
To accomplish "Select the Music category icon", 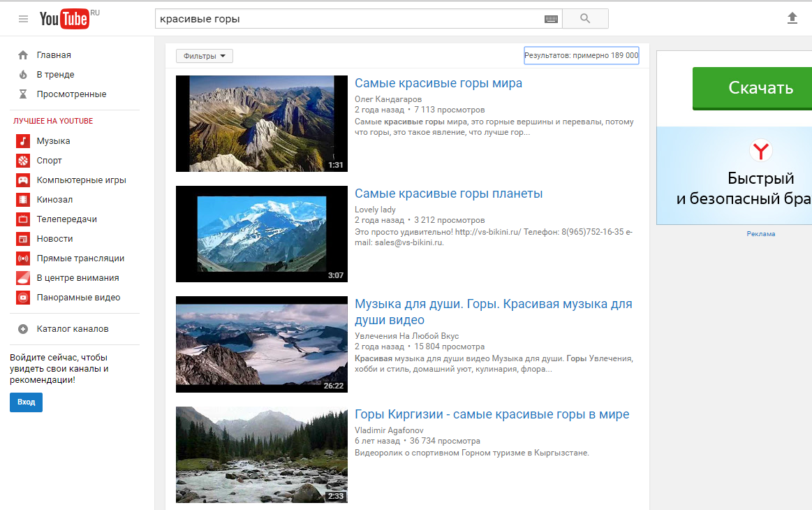I will pos(23,141).
